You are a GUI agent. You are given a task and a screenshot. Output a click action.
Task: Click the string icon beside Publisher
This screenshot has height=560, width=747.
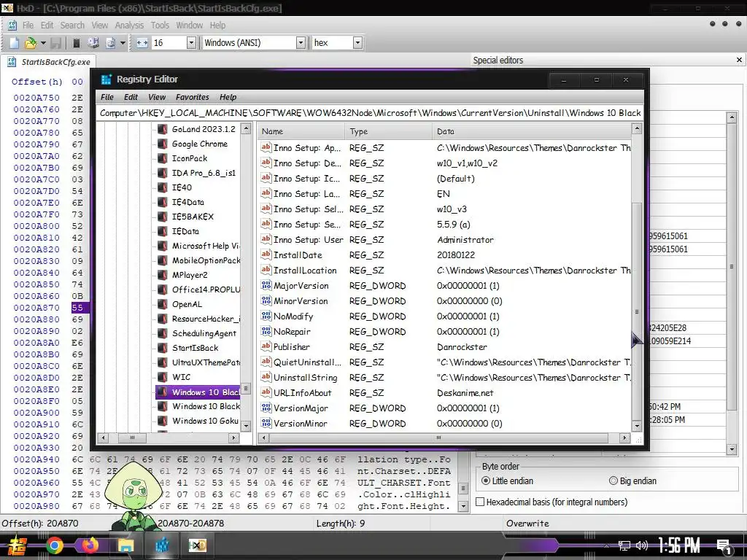click(266, 346)
